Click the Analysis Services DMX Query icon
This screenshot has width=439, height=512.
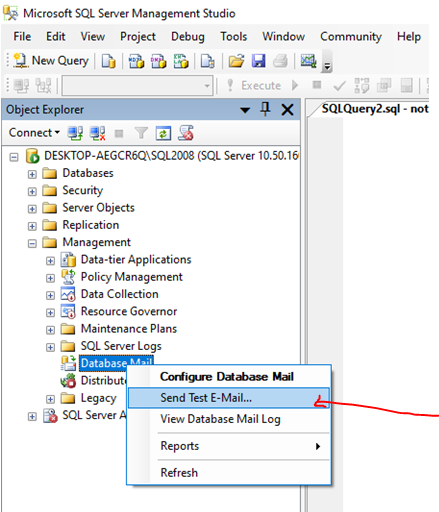click(x=158, y=61)
